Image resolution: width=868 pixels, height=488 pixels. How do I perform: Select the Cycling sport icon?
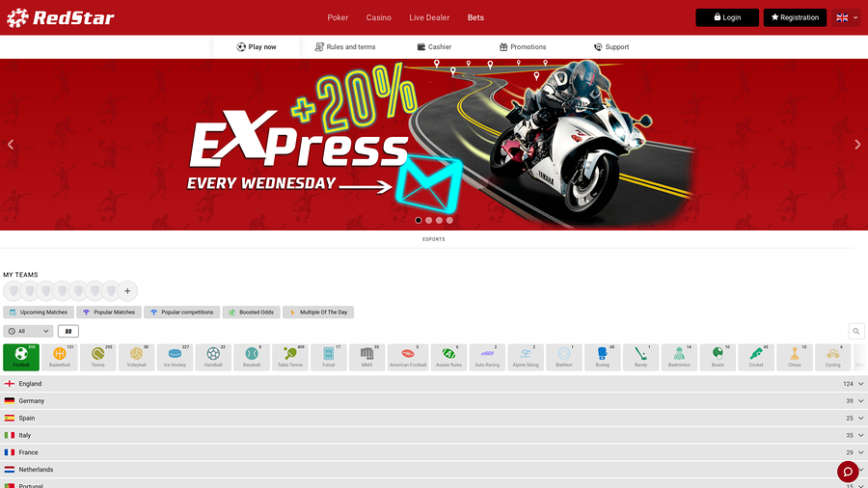tap(833, 357)
